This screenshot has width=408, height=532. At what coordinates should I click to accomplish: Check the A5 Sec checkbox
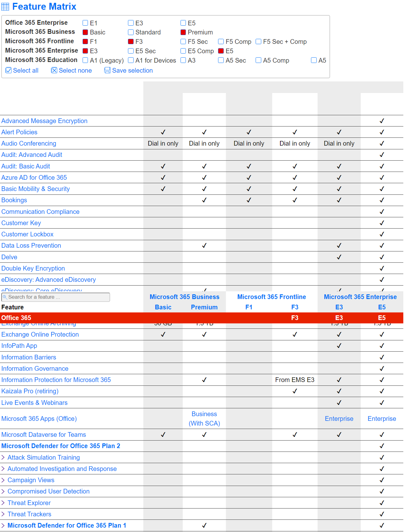(x=221, y=60)
